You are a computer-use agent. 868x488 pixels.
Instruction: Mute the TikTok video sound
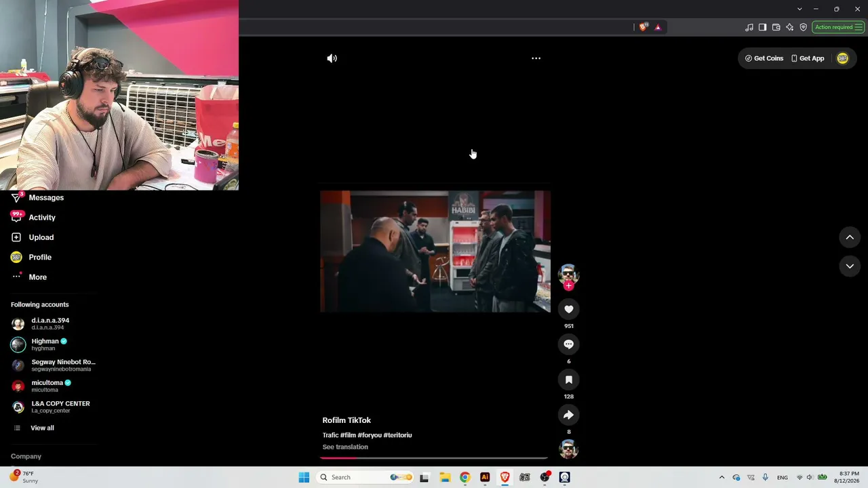tap(332, 58)
